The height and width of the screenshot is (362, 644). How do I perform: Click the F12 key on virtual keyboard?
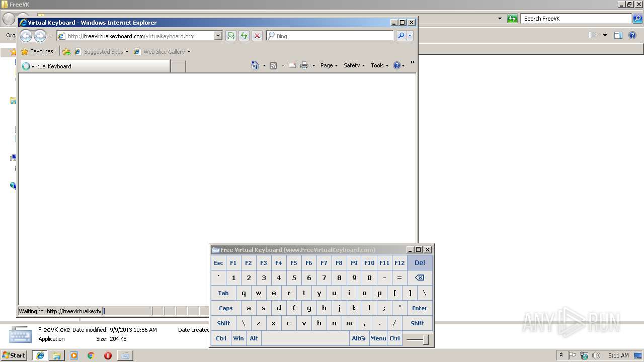(399, 262)
